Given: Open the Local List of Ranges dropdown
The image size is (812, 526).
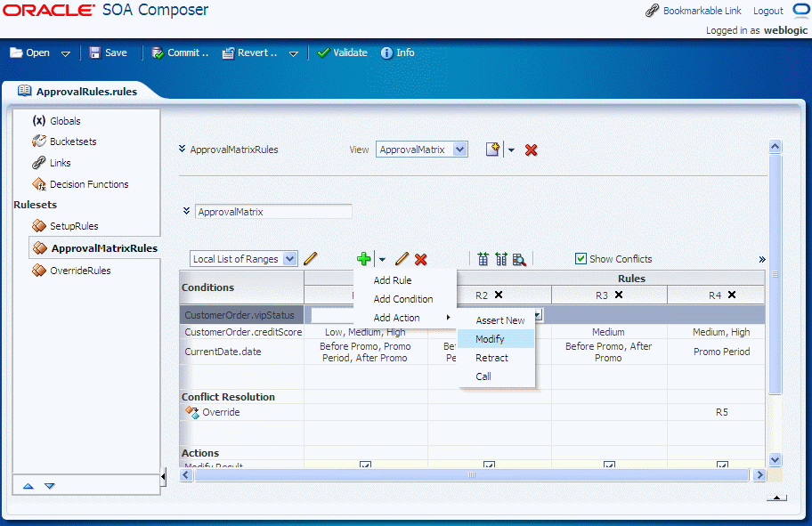Looking at the screenshot, I should [x=290, y=259].
